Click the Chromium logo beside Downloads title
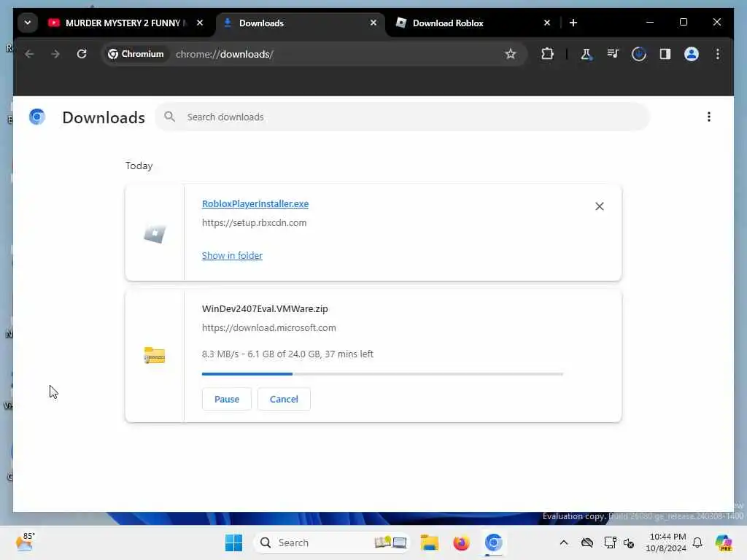Viewport: 747px width, 560px height. pyautogui.click(x=37, y=117)
